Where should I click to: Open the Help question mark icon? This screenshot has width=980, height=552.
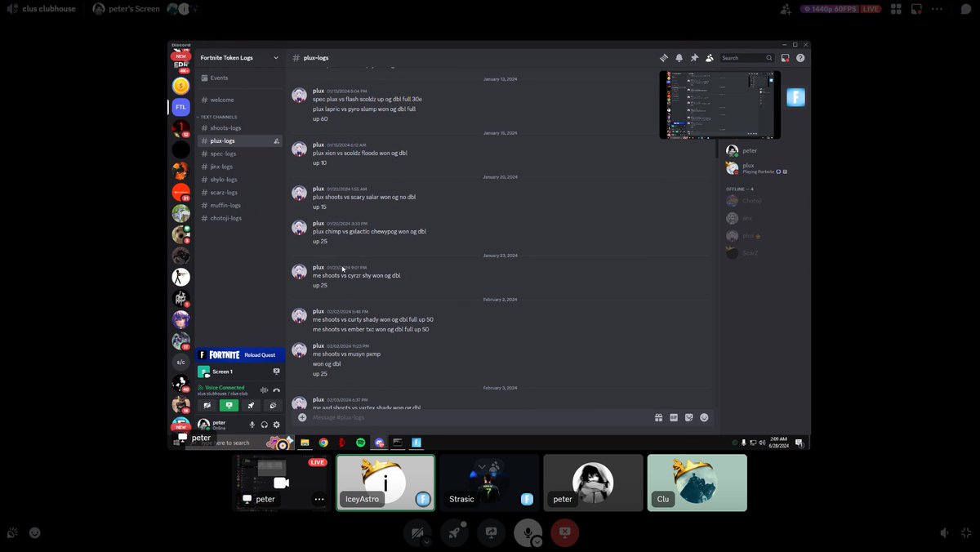click(x=800, y=58)
